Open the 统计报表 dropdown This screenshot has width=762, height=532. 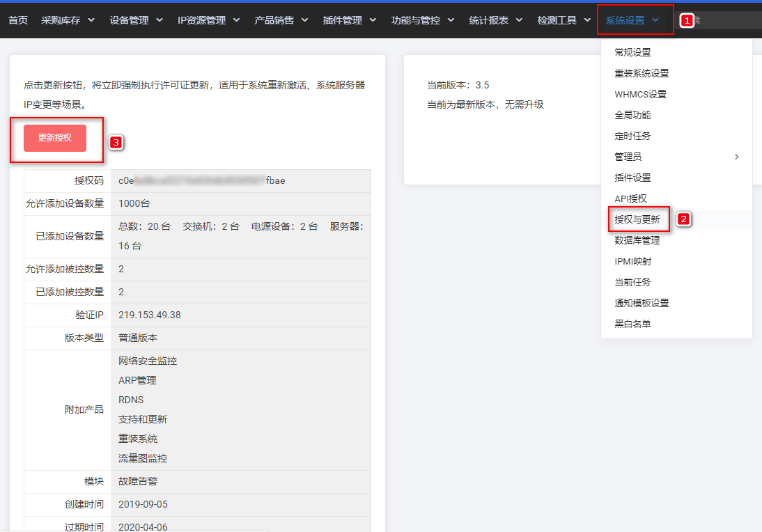496,20
